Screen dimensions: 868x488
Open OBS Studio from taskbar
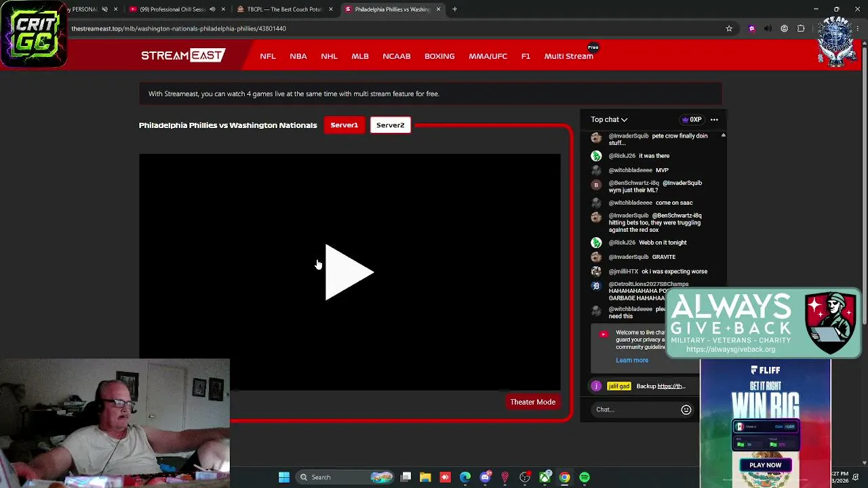(x=525, y=477)
